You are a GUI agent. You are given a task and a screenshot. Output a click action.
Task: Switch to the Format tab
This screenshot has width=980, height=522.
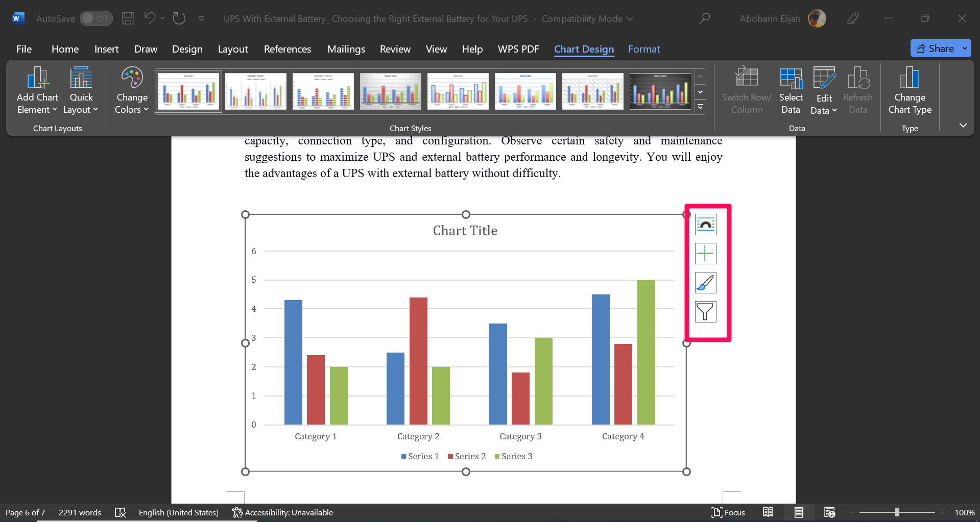coord(644,49)
